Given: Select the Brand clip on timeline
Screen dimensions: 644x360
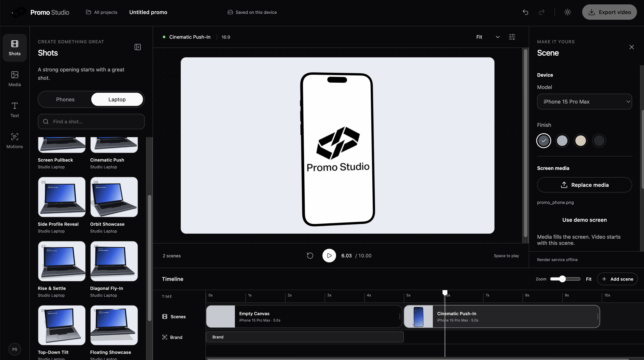Looking at the screenshot, I should 305,337.
